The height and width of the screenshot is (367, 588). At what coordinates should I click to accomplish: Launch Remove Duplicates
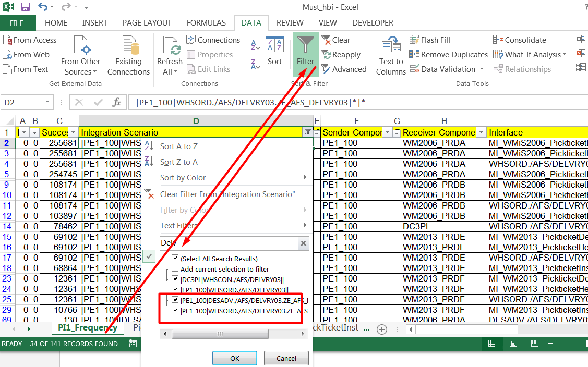[x=448, y=54]
